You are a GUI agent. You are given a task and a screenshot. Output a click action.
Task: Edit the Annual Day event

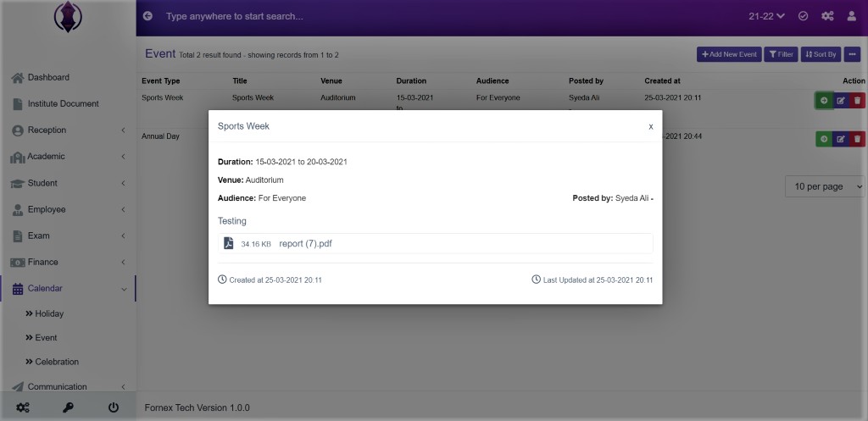[840, 139]
